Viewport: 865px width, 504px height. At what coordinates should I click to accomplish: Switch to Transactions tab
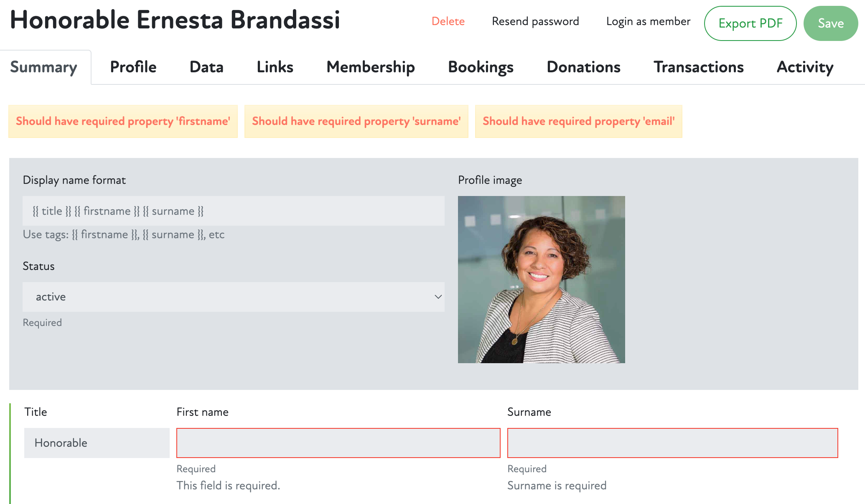698,67
